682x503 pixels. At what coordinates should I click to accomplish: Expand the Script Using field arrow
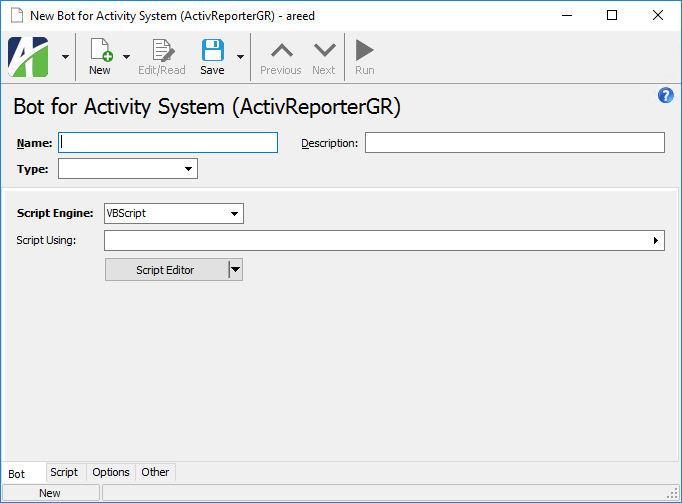(x=656, y=241)
